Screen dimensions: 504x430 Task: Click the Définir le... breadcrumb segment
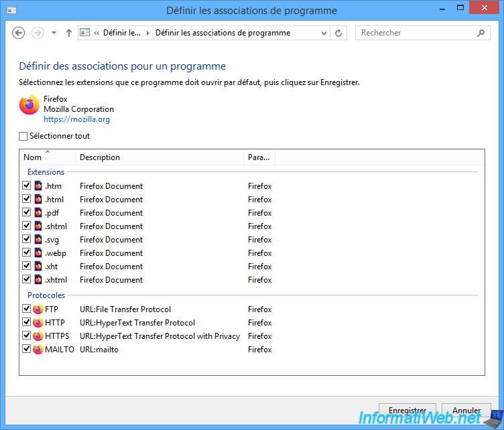(x=122, y=33)
